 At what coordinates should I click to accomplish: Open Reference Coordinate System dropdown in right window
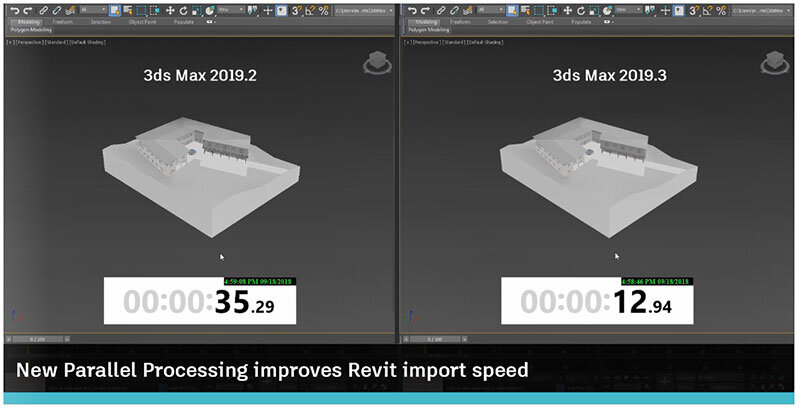pos(628,10)
